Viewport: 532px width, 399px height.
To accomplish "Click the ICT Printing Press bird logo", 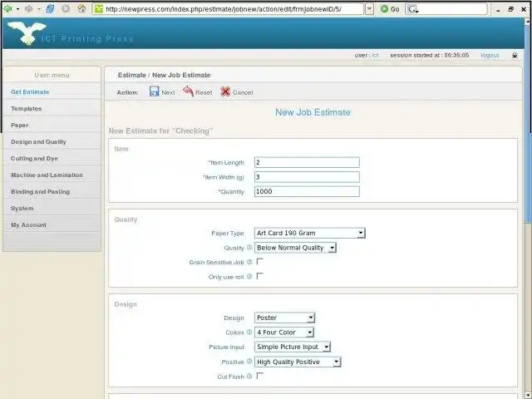I will coord(27,32).
